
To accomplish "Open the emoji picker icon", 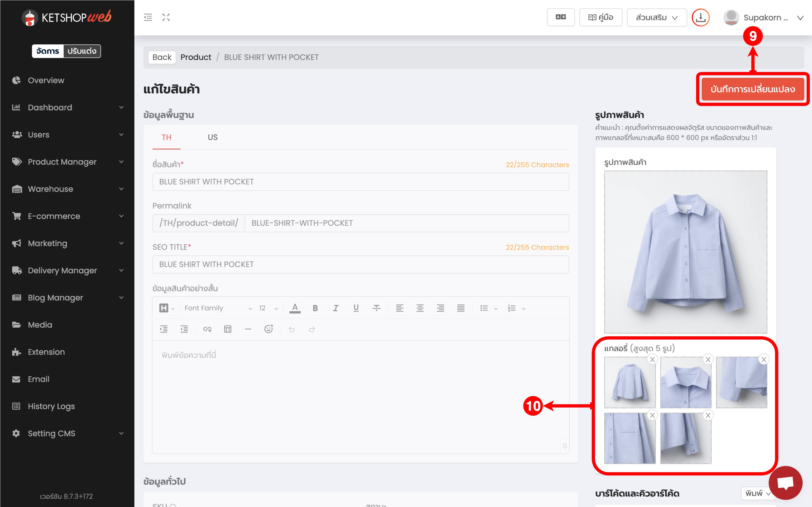I will (269, 329).
